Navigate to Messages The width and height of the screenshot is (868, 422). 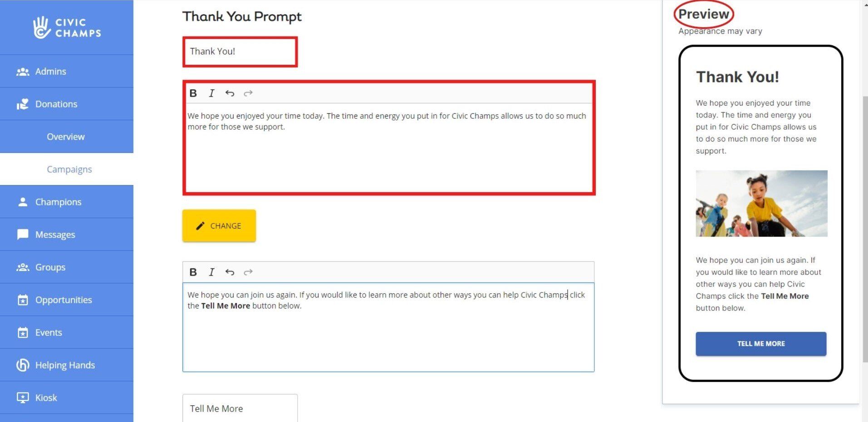[x=55, y=235]
